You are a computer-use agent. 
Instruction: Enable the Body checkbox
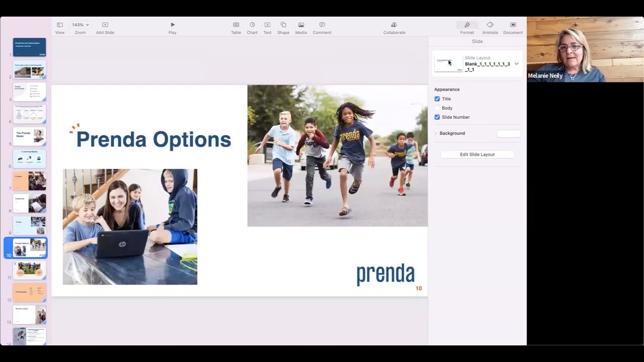(437, 108)
